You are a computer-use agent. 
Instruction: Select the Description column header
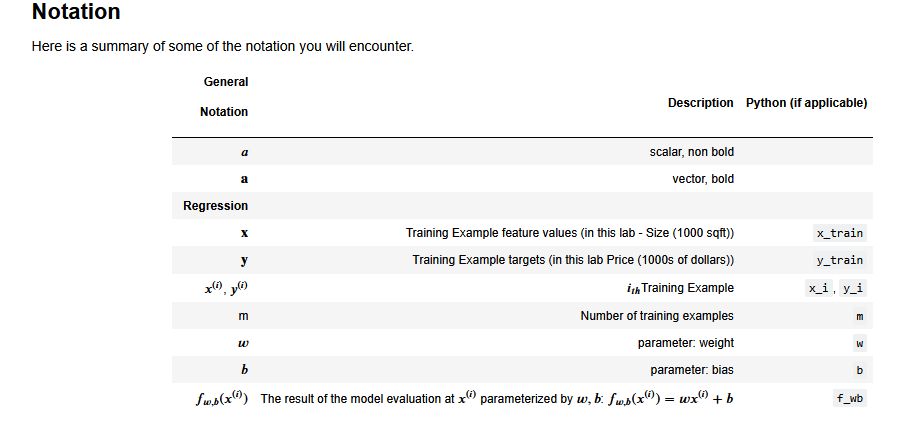[700, 103]
